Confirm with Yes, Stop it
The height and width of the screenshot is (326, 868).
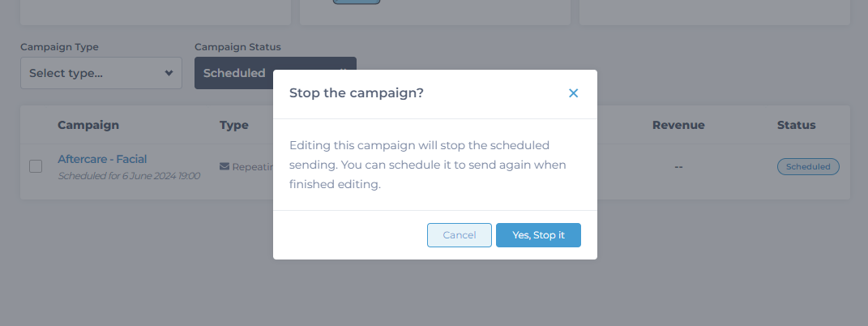tap(538, 235)
